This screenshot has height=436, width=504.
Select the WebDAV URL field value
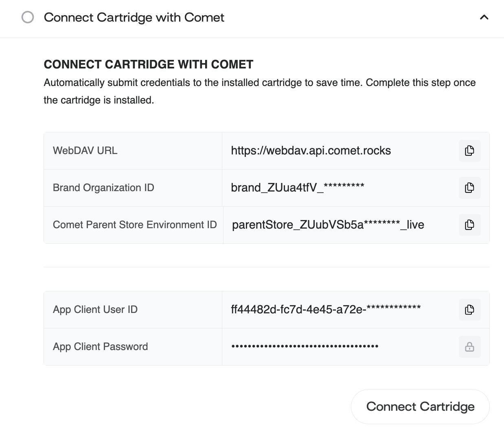[311, 151]
